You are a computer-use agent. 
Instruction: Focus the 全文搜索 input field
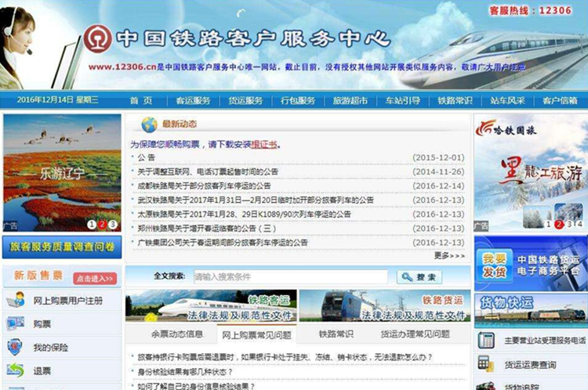(290, 277)
